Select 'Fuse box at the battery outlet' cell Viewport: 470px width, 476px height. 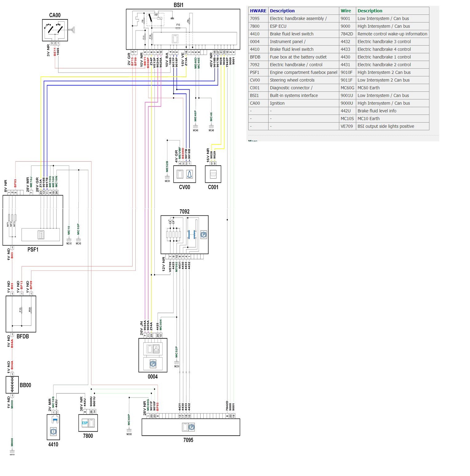[304, 57]
